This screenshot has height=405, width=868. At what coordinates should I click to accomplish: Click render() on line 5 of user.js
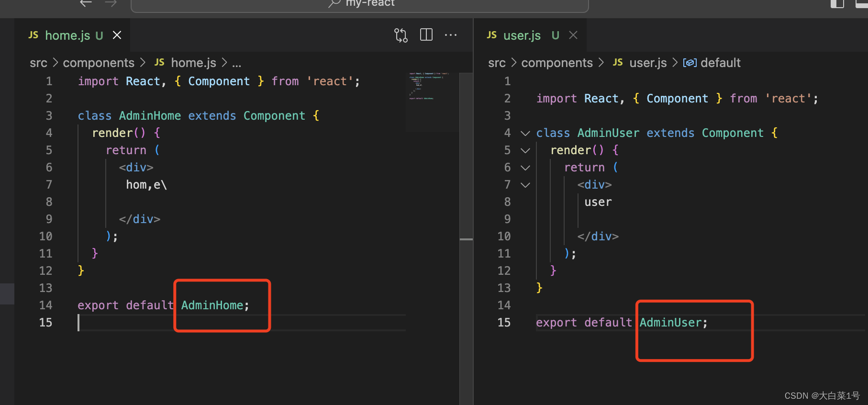[x=577, y=150]
